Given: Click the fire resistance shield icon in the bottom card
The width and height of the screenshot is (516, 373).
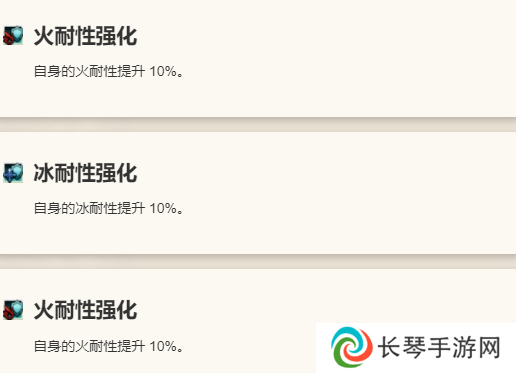Looking at the screenshot, I should (13, 310).
